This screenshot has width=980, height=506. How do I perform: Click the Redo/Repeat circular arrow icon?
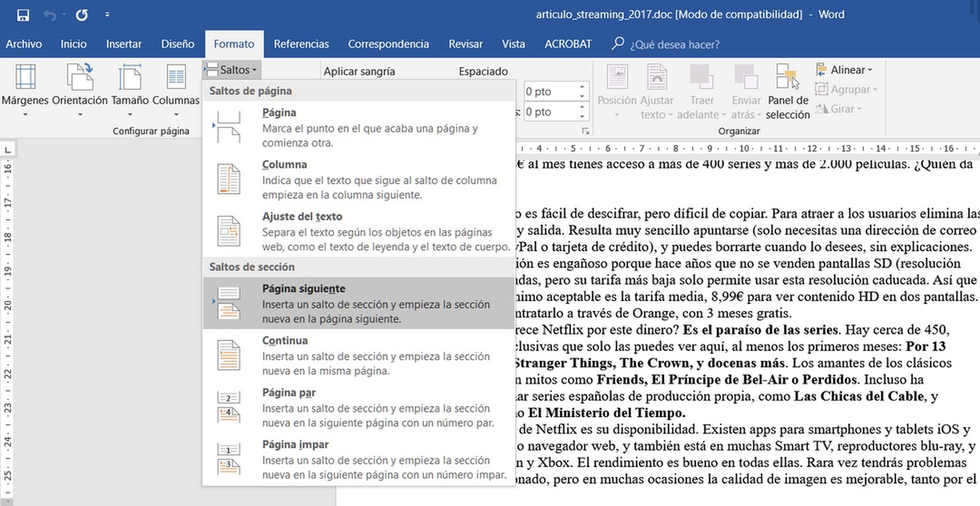(81, 15)
